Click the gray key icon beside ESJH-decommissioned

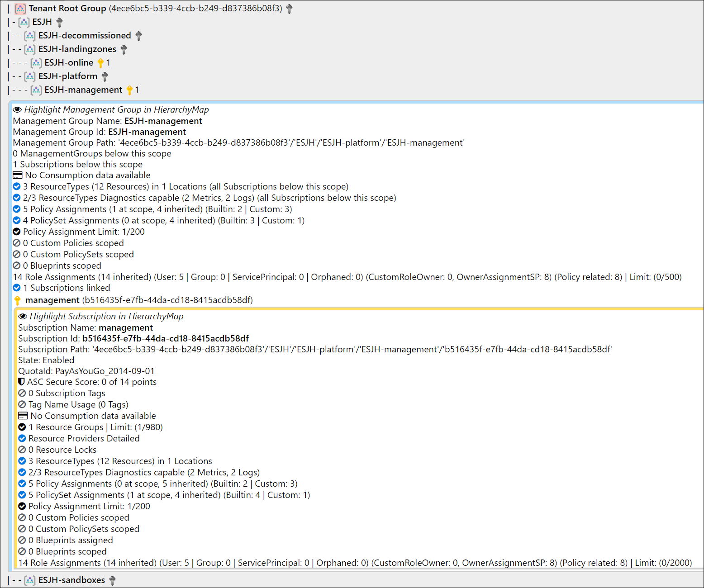139,36
